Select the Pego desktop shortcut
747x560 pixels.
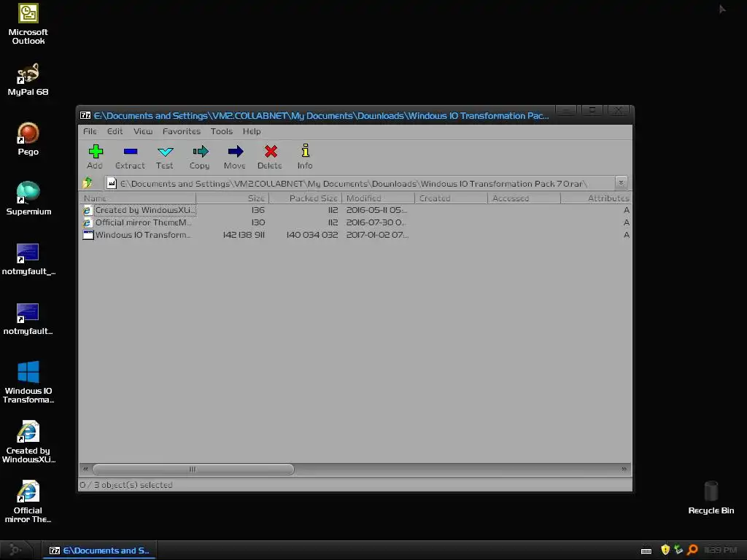coord(28,139)
